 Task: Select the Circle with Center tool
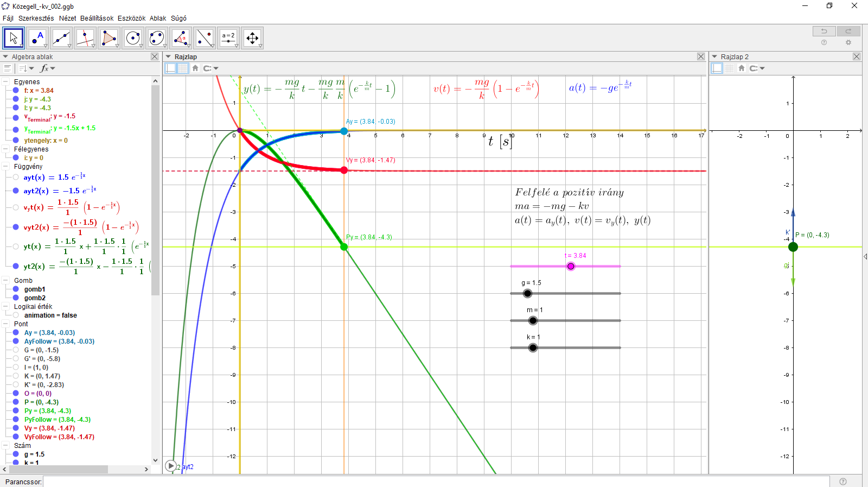[x=133, y=38]
